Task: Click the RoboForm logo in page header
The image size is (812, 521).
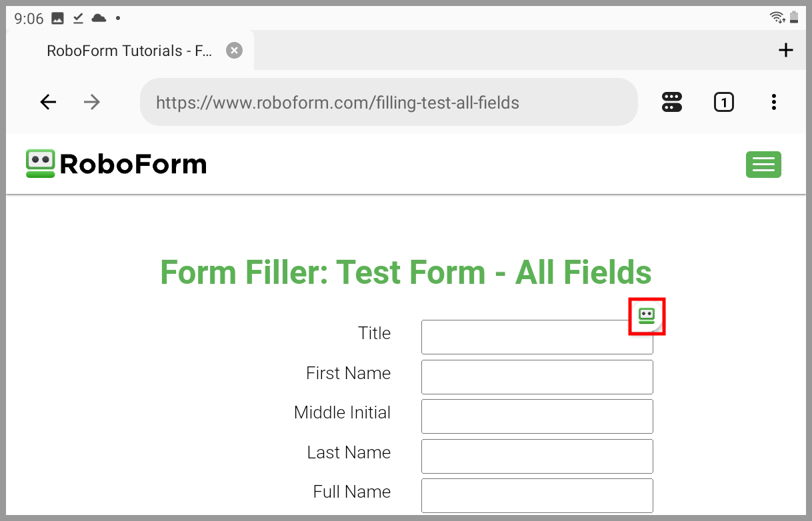Action: (116, 164)
